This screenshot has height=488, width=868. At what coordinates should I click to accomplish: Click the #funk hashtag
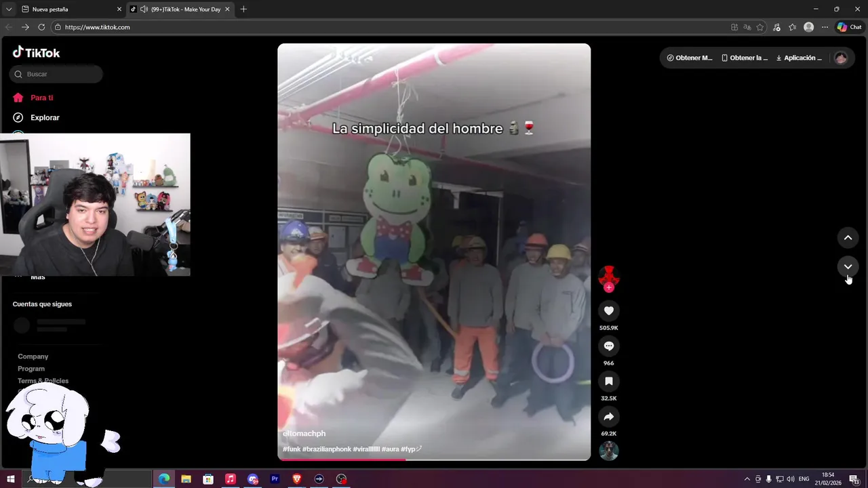coord(292,449)
